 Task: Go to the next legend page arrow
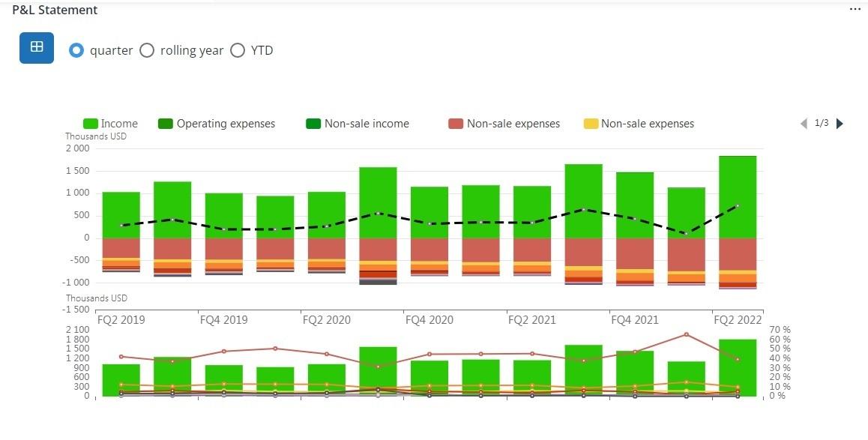click(840, 124)
